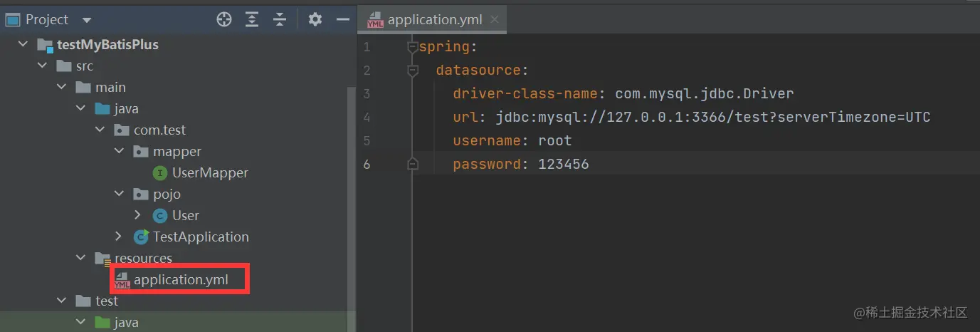Screen dimensions: 980x332
Task: Switch to the application.yml editor tab
Action: pyautogui.click(x=433, y=20)
